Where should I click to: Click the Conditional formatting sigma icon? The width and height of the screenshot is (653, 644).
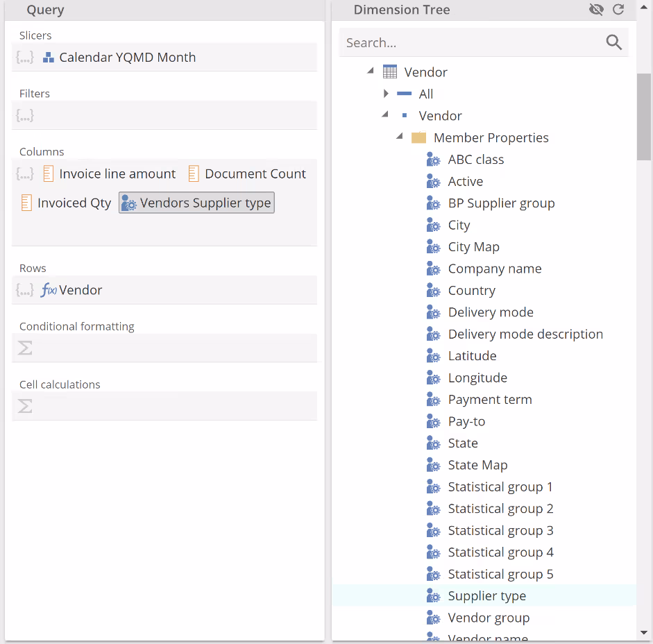25,348
